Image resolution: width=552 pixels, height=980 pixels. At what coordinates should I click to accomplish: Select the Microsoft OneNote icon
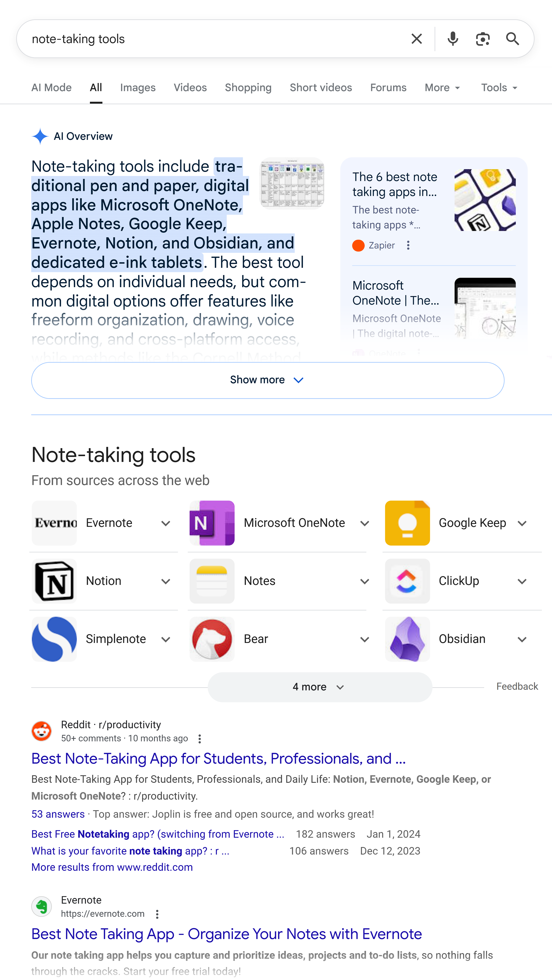click(212, 523)
